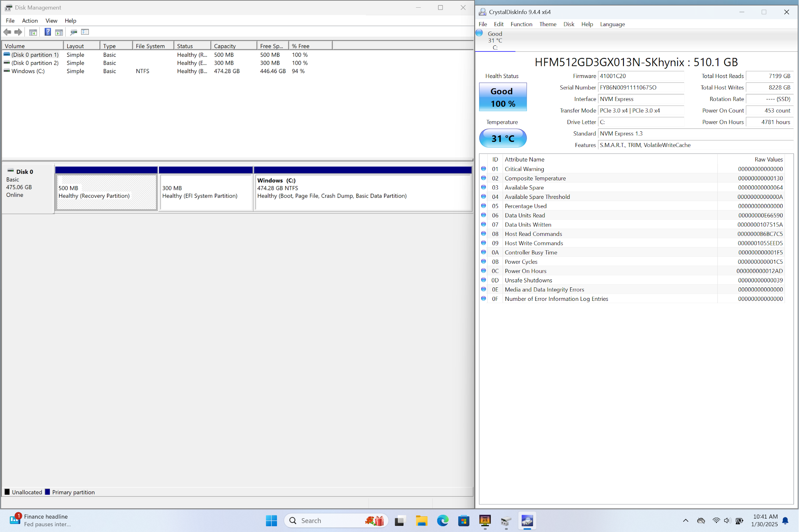Click status orb for Unsafe Shutdowns attribute
This screenshot has width=799, height=532.
click(483, 280)
